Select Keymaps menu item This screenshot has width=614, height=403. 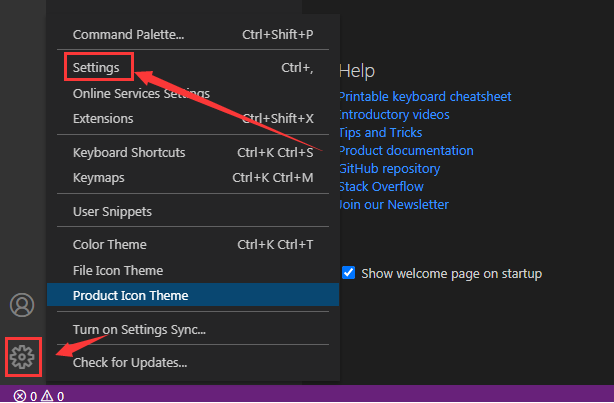point(100,178)
